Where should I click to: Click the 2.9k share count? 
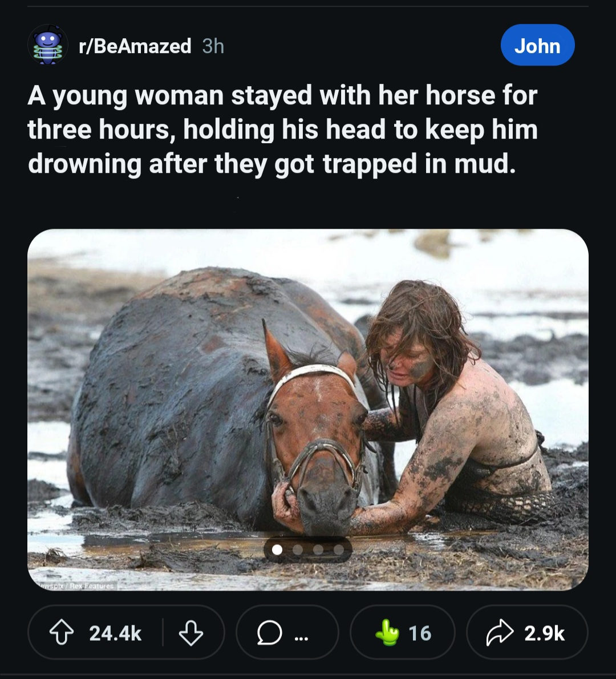(544, 633)
